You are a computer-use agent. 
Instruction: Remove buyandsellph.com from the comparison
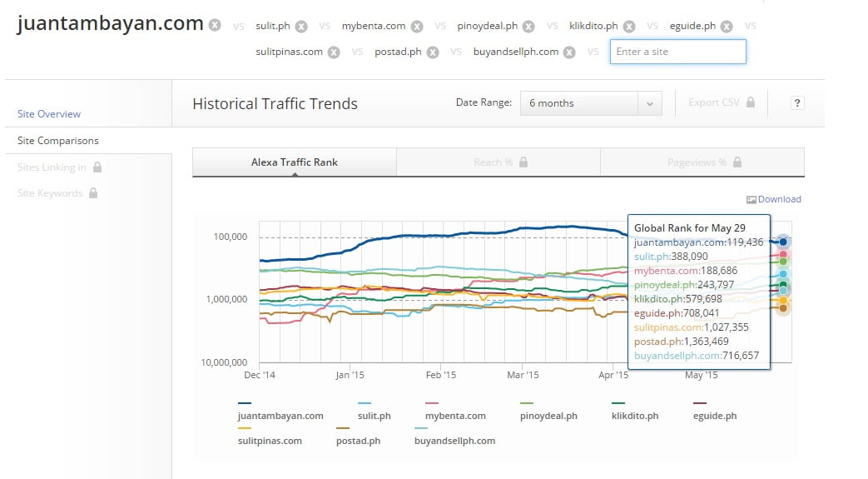(569, 52)
